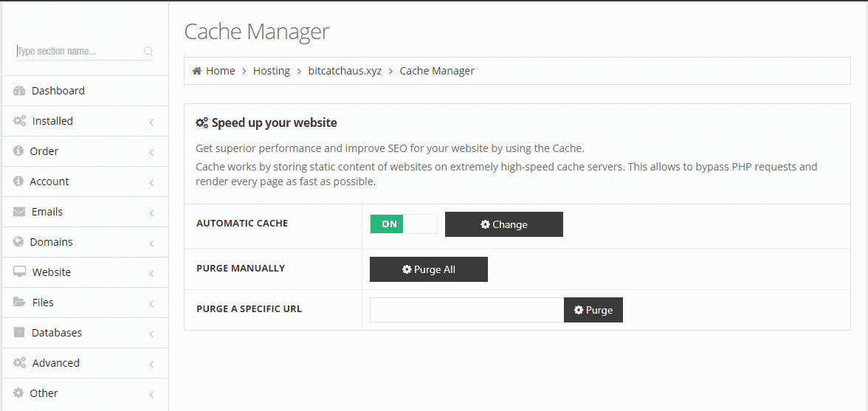Click the gears icon beside Speed up your website
The width and height of the screenshot is (868, 411).
click(x=202, y=122)
